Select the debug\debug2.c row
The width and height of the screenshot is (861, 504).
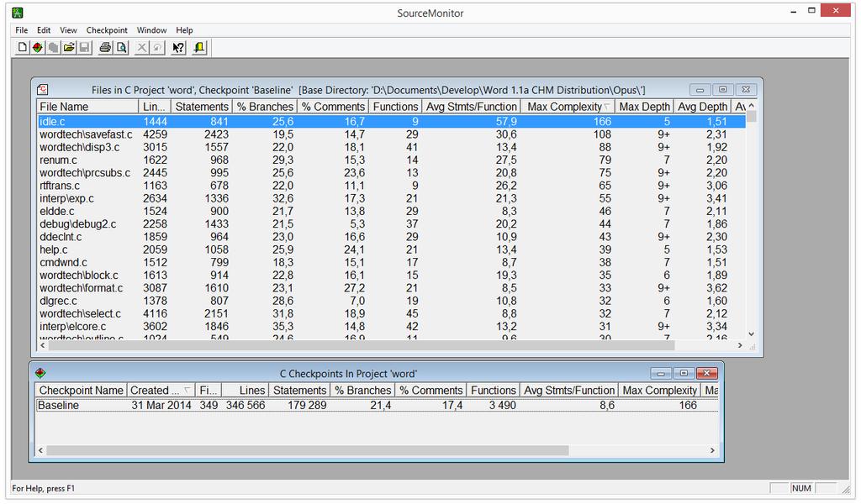click(x=392, y=223)
